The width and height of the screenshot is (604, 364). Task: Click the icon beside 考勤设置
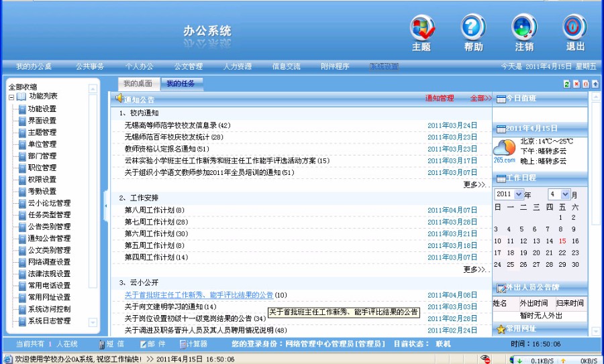[x=23, y=192]
